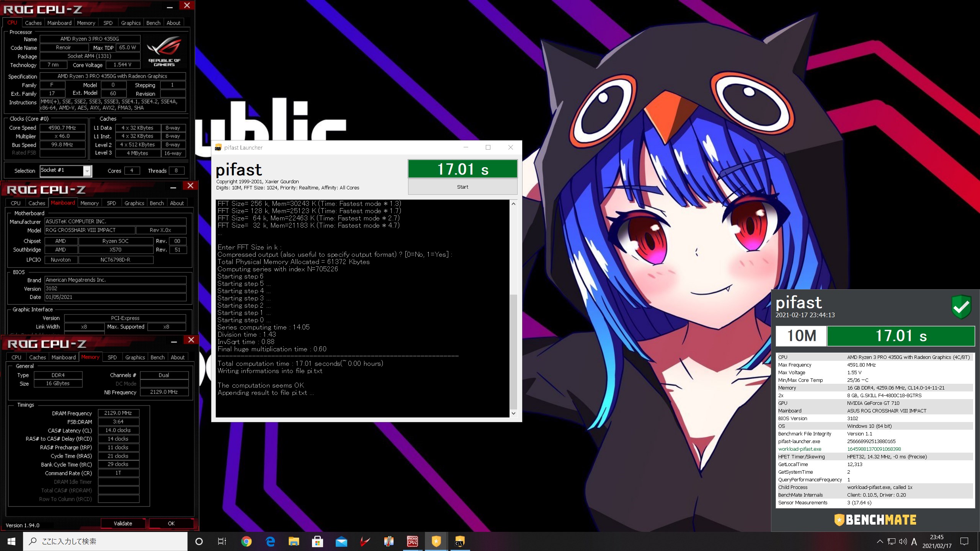Open Mainboard tab in top CPU-Z window

(59, 23)
